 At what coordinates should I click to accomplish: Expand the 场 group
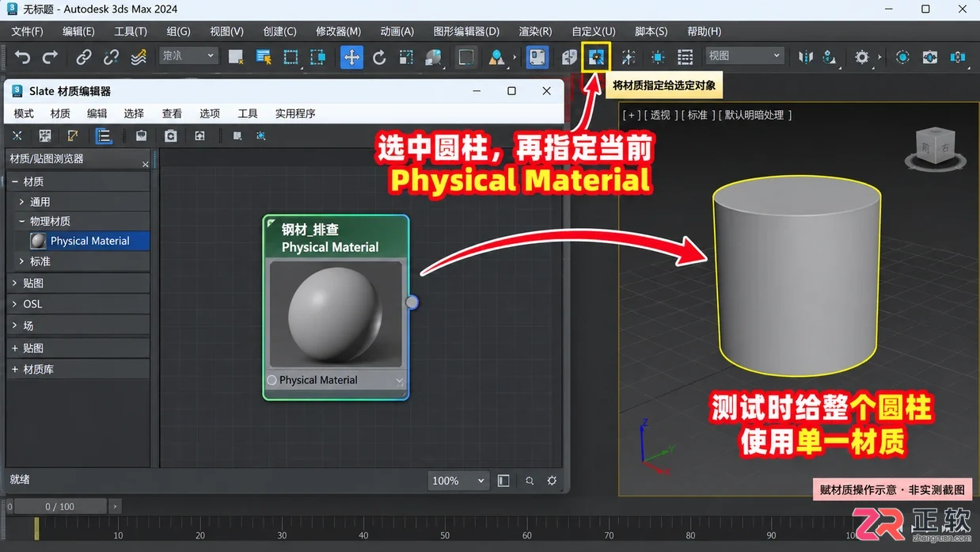point(15,325)
